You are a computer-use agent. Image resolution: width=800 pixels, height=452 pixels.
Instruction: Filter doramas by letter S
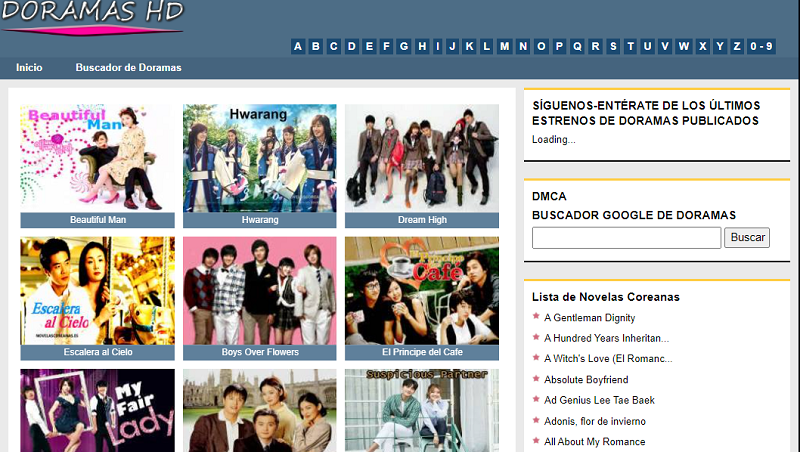[613, 46]
